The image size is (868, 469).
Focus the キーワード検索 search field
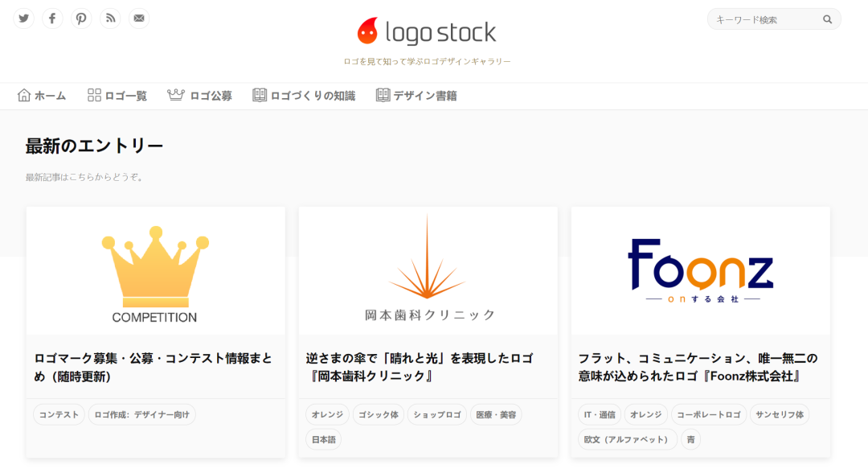764,19
